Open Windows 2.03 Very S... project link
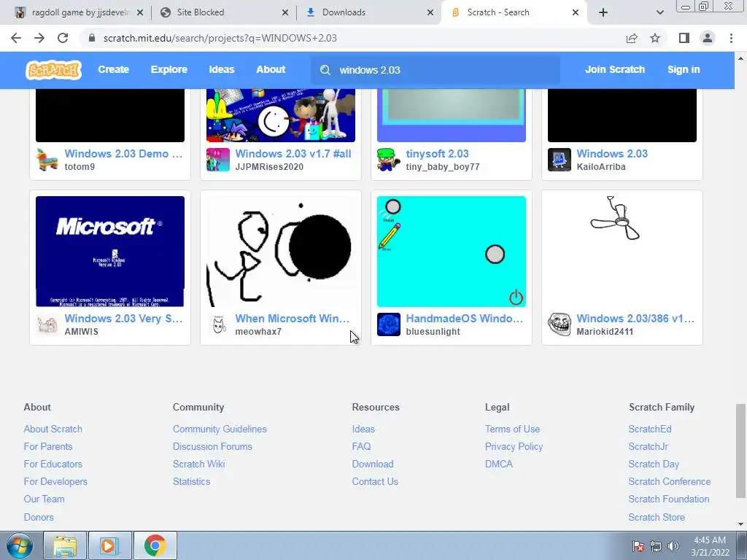The width and height of the screenshot is (747, 560). [x=123, y=319]
